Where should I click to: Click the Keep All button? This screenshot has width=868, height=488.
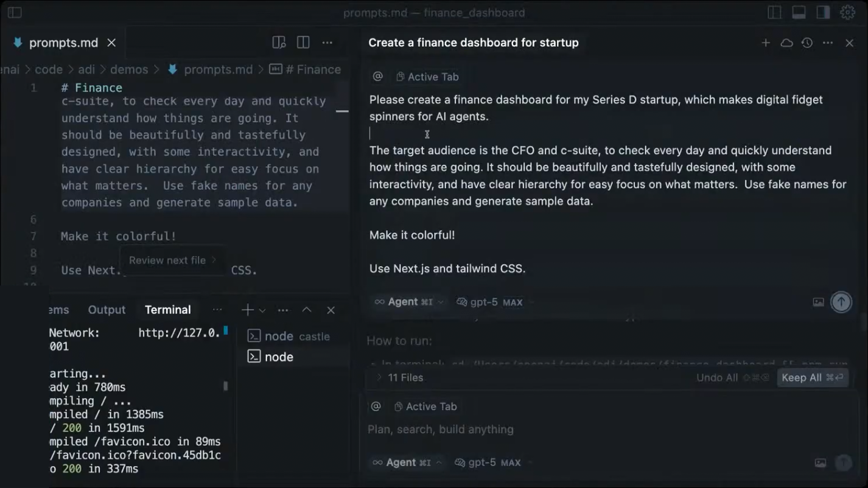812,378
